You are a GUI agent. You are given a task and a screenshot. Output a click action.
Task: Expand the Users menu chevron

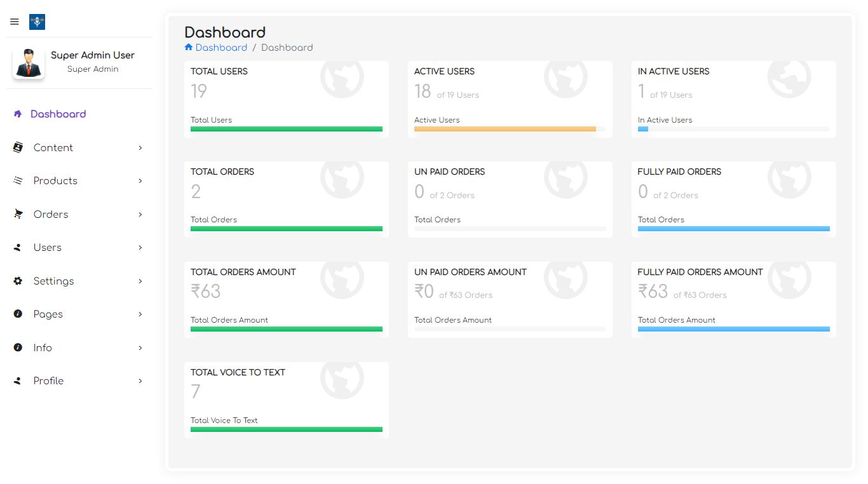pos(140,248)
